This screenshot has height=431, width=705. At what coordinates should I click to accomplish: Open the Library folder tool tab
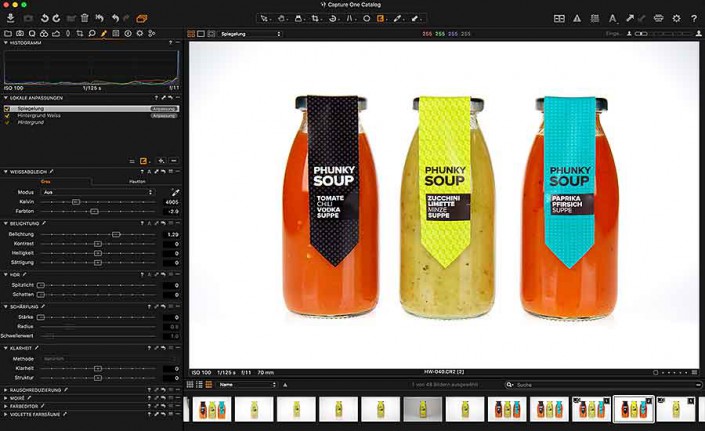8,33
